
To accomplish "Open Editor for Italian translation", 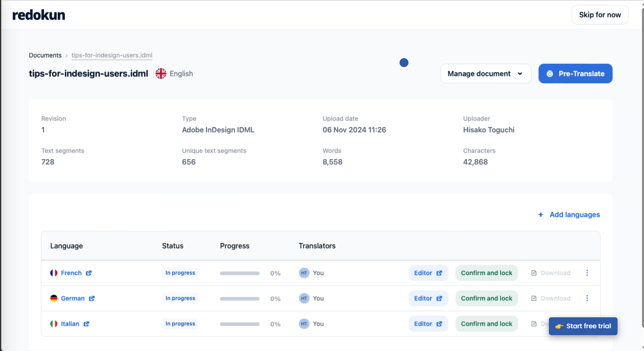I will pyautogui.click(x=428, y=324).
